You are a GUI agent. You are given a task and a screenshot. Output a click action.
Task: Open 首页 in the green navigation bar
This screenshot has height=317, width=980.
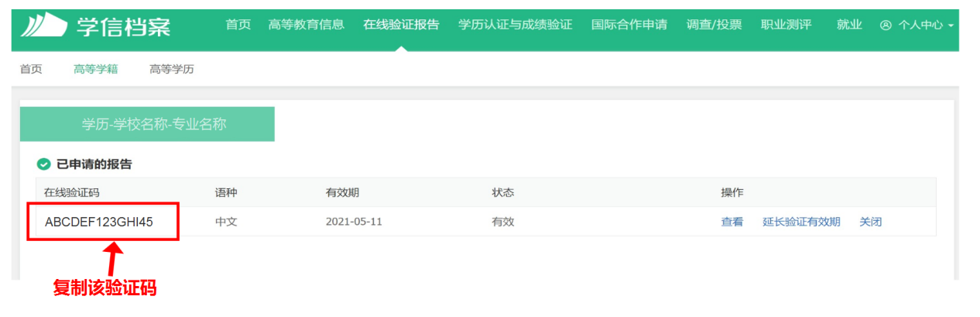[238, 25]
